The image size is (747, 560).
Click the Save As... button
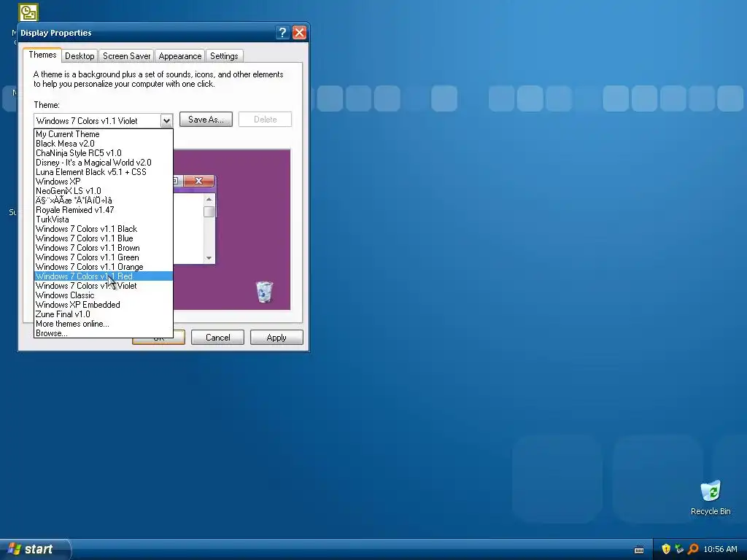point(206,120)
